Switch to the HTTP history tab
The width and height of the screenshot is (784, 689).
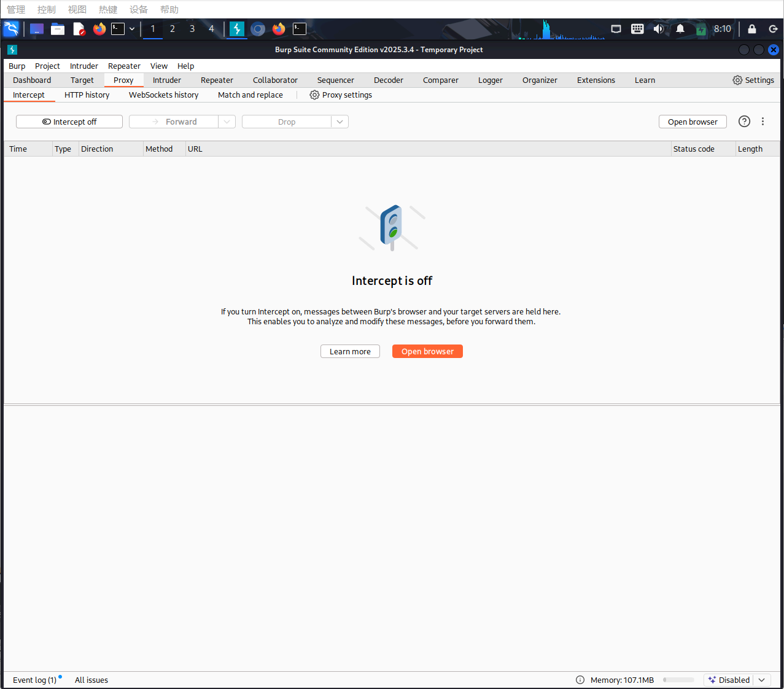click(x=87, y=95)
